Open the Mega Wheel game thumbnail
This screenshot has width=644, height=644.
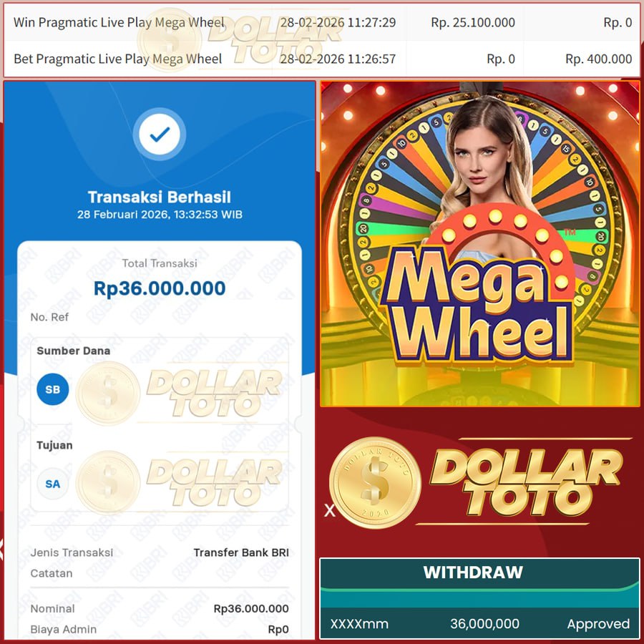pos(479,244)
